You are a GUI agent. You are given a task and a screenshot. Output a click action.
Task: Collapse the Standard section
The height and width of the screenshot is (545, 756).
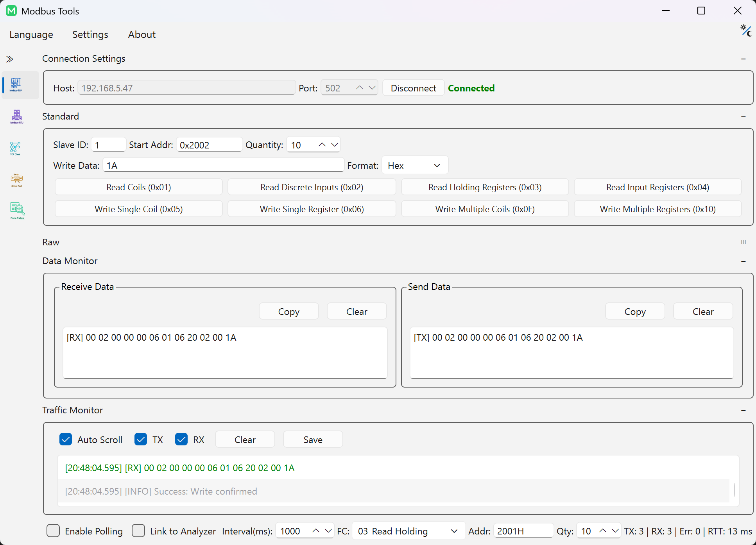pos(743,117)
